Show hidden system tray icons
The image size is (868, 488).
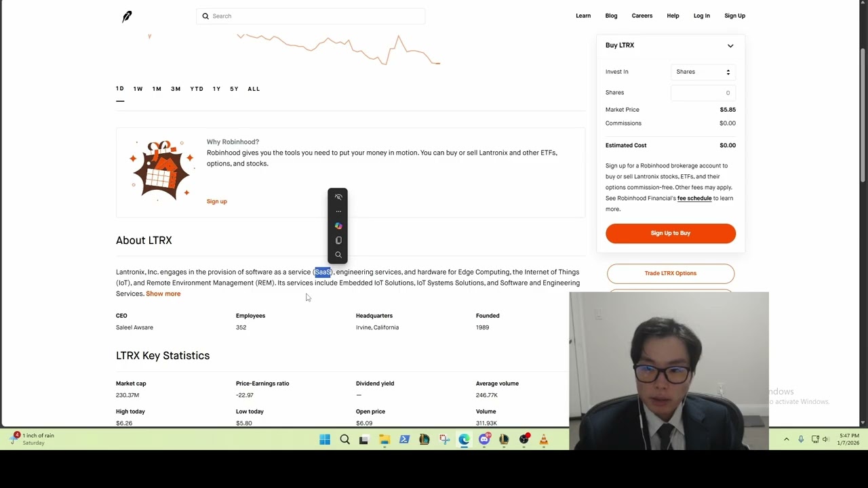787,439
